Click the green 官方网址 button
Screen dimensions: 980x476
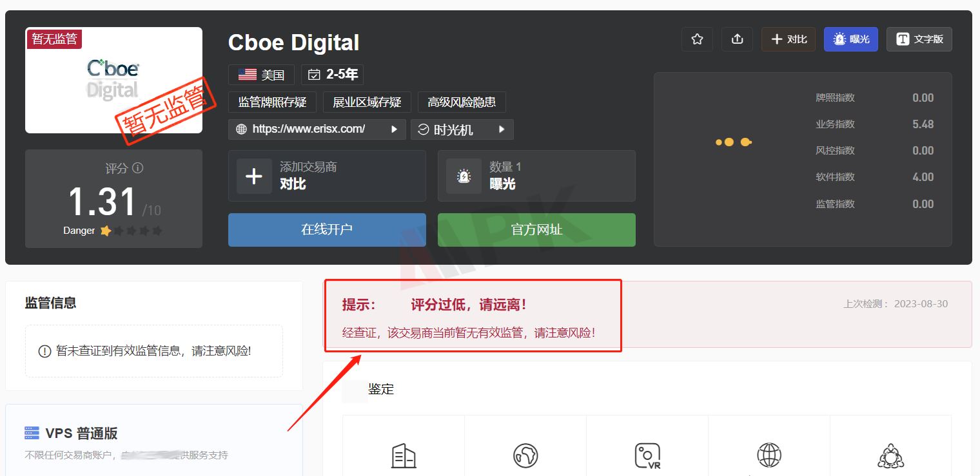(536, 230)
